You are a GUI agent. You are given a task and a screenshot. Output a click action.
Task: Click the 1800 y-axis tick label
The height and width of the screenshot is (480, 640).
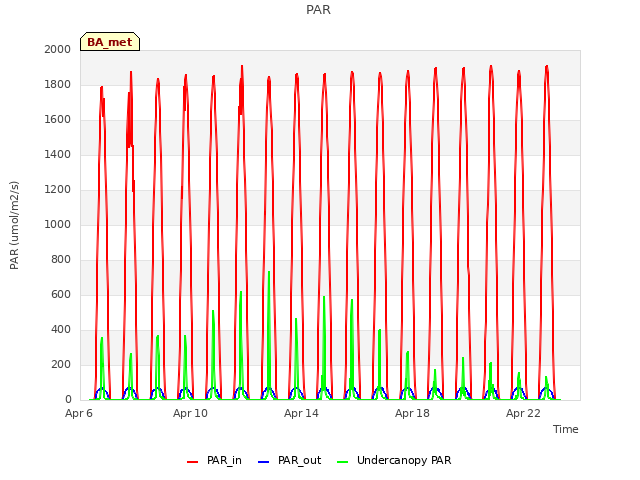[58, 84]
